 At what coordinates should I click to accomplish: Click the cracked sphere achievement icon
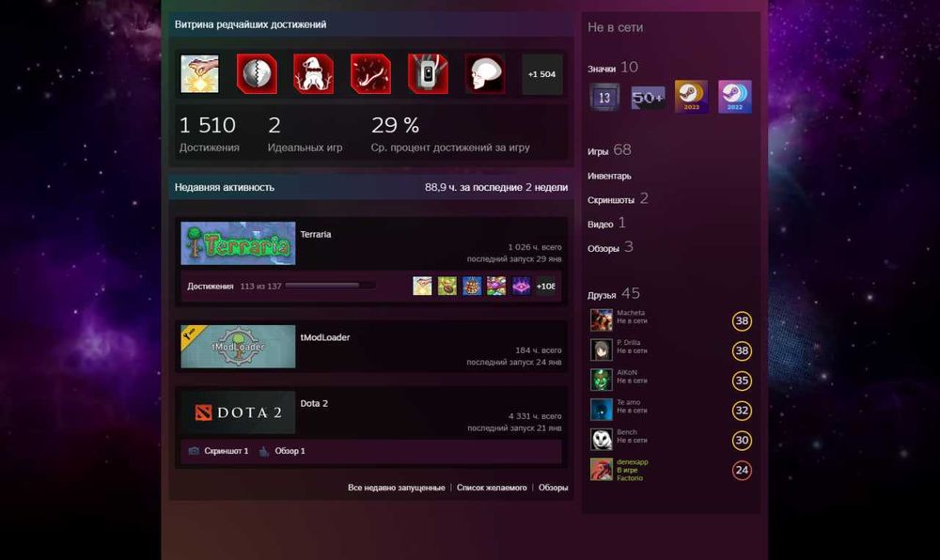point(257,74)
